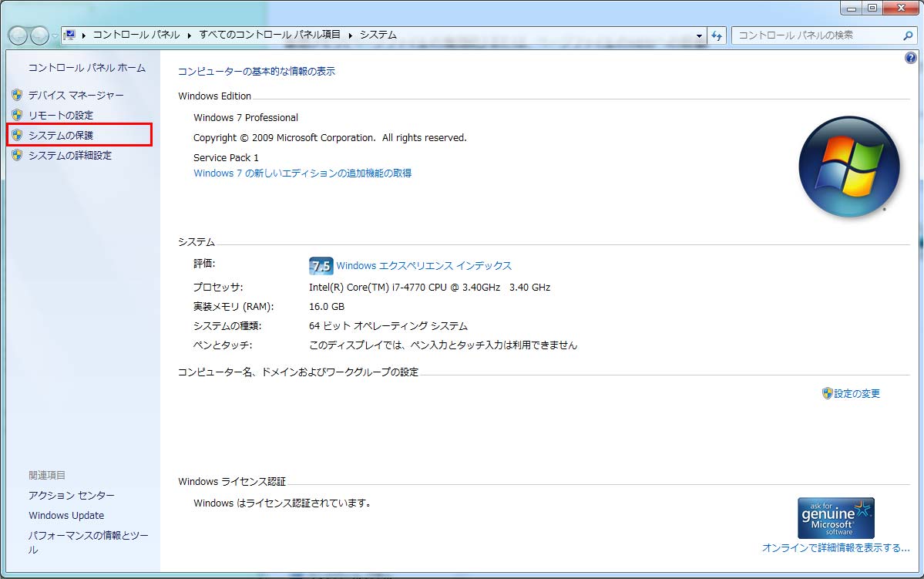Maximize the System window
This screenshot has height=579, width=924.
tap(872, 8)
